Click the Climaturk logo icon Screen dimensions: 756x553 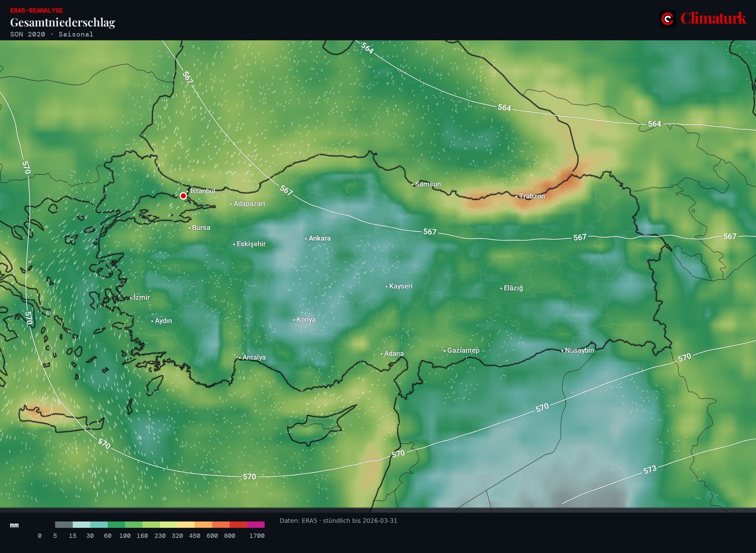click(x=667, y=19)
